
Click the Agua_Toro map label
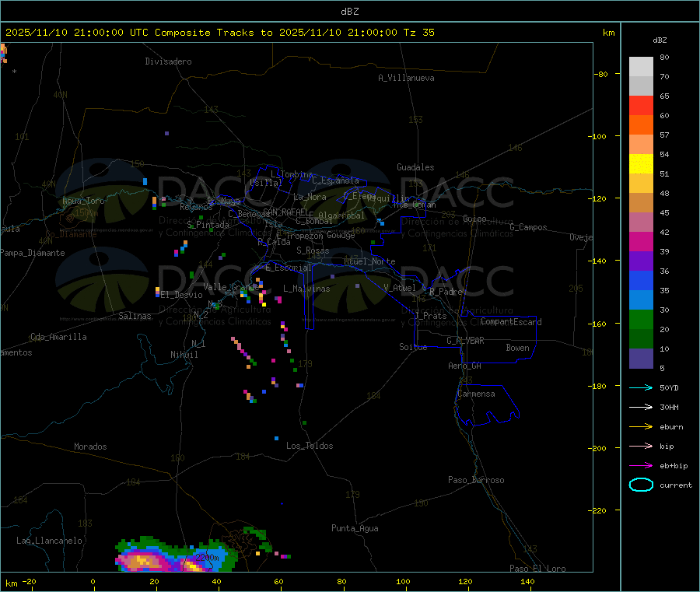coord(83,201)
